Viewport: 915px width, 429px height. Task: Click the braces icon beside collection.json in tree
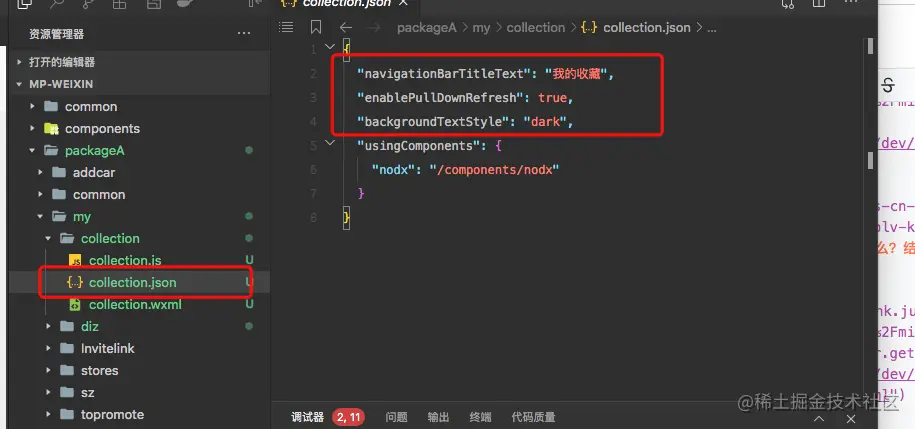click(75, 282)
